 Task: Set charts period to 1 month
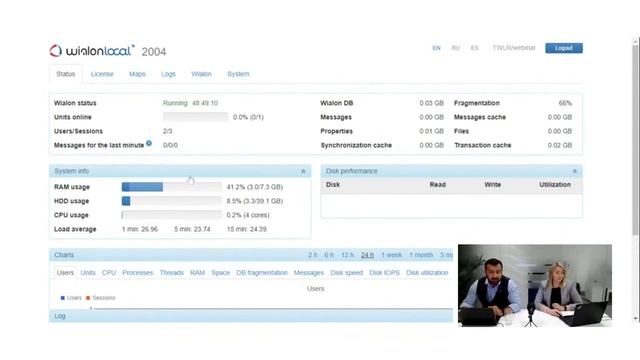[x=421, y=255]
